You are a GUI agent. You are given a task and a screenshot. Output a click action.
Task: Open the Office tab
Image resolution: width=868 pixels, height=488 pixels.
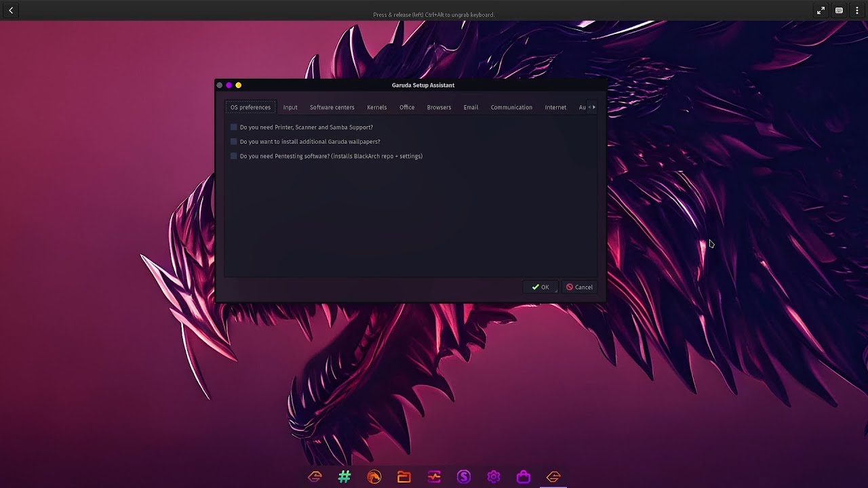407,107
